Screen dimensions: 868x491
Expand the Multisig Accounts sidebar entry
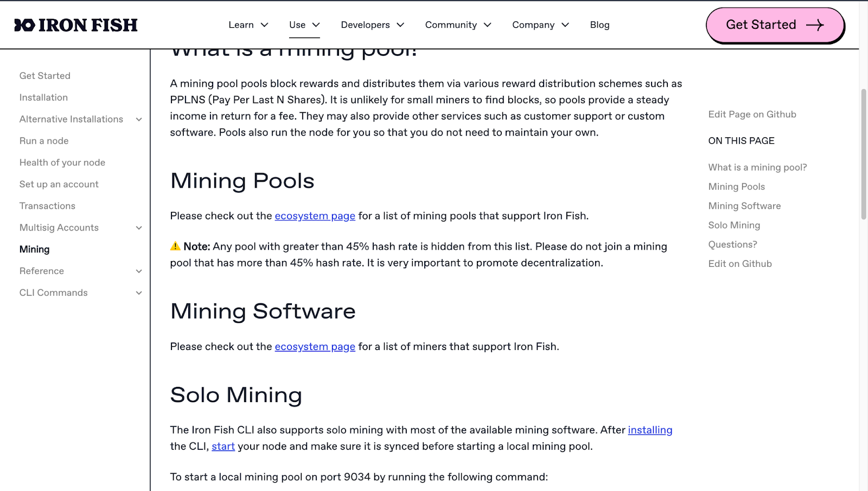(x=139, y=227)
